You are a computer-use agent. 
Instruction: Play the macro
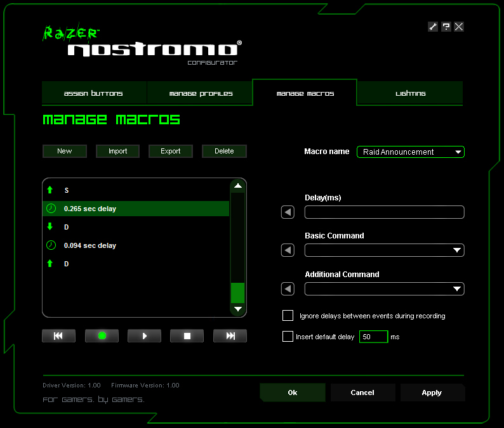click(x=144, y=336)
